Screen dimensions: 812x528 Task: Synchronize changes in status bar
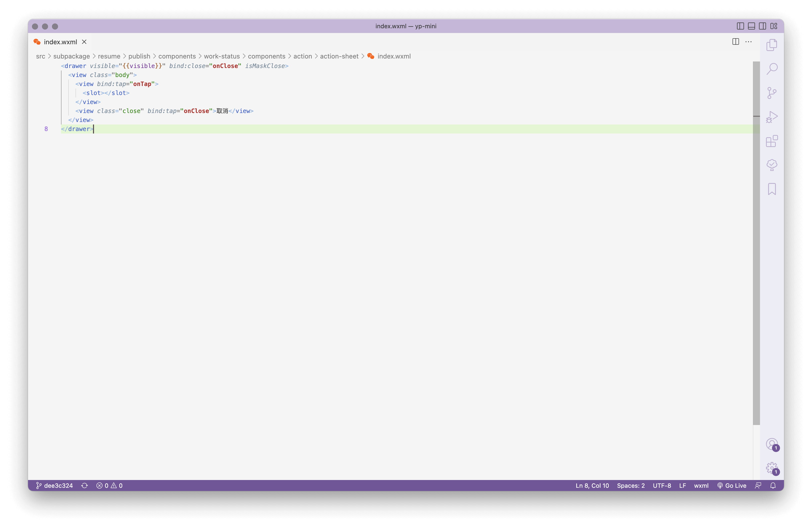84,485
